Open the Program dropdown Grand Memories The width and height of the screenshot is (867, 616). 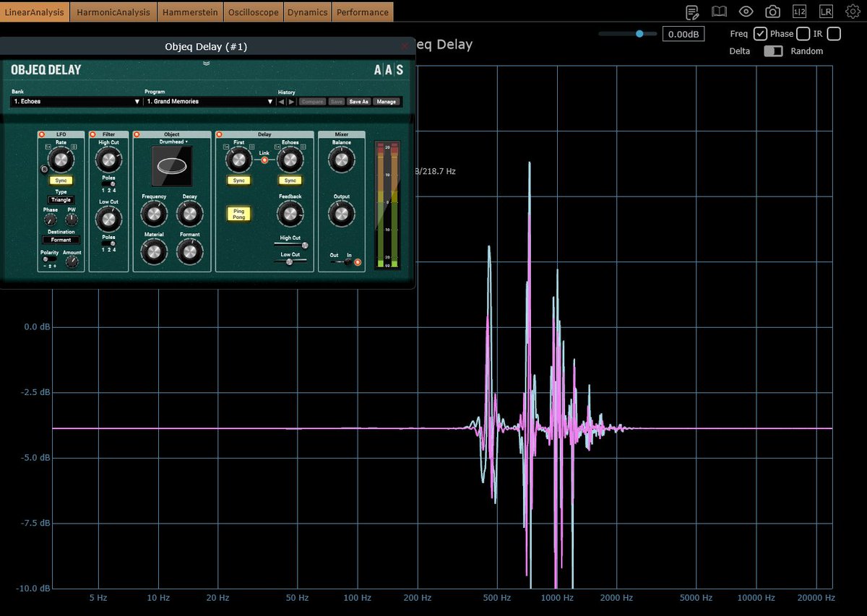coord(209,102)
